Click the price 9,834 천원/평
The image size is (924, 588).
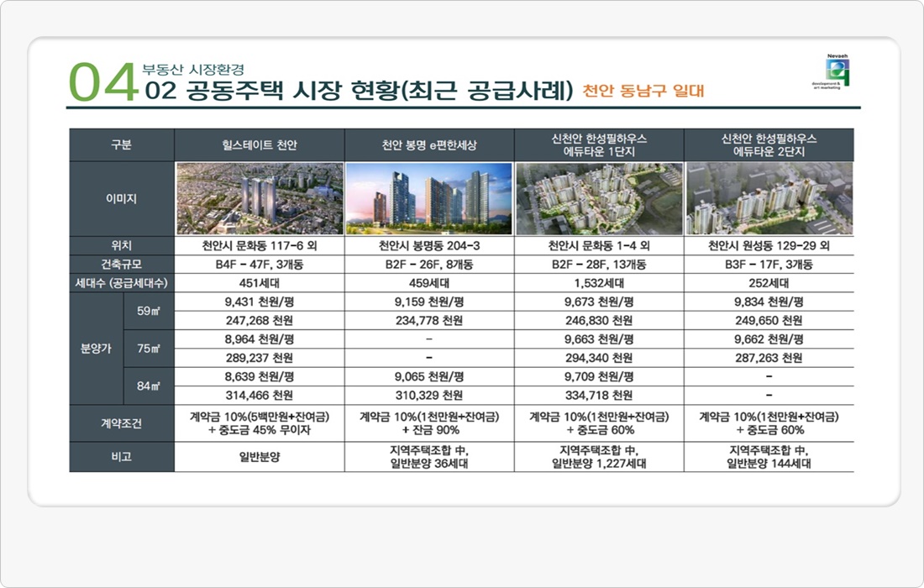tap(769, 302)
